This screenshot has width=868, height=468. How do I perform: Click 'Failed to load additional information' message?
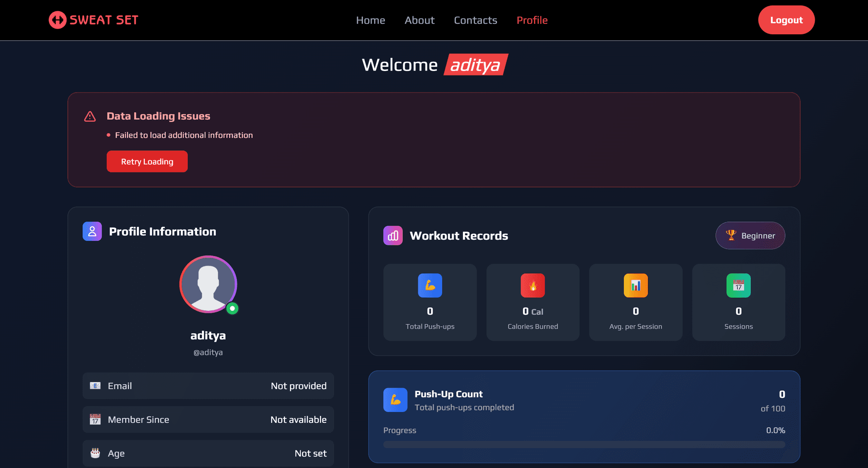[184, 135]
